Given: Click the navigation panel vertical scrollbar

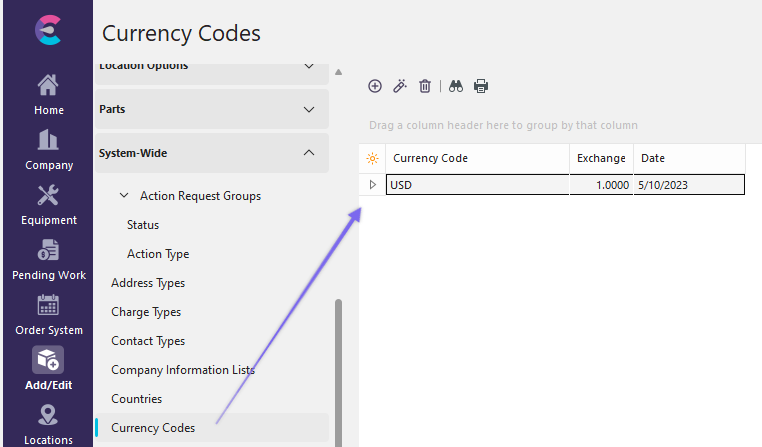Looking at the screenshot, I should (338, 370).
